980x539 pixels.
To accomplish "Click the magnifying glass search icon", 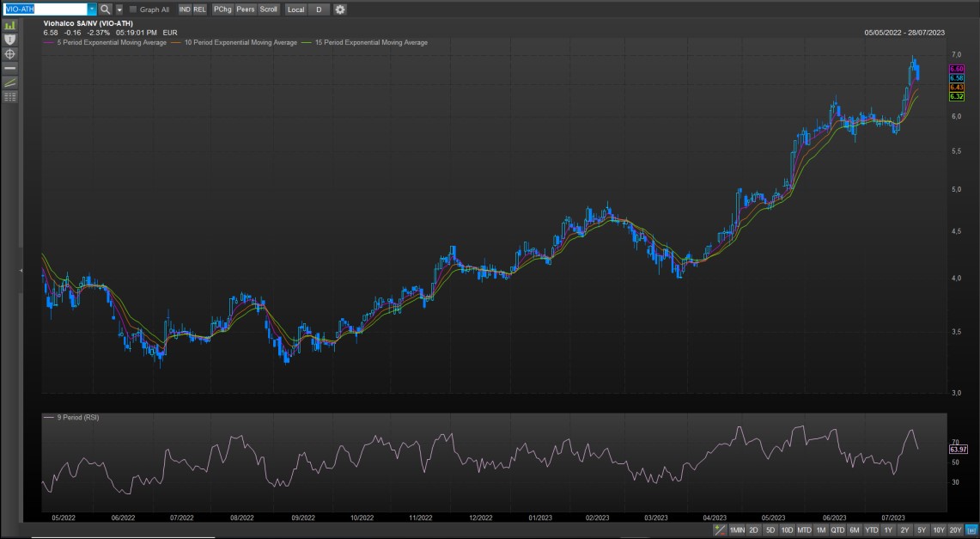I will (x=106, y=9).
